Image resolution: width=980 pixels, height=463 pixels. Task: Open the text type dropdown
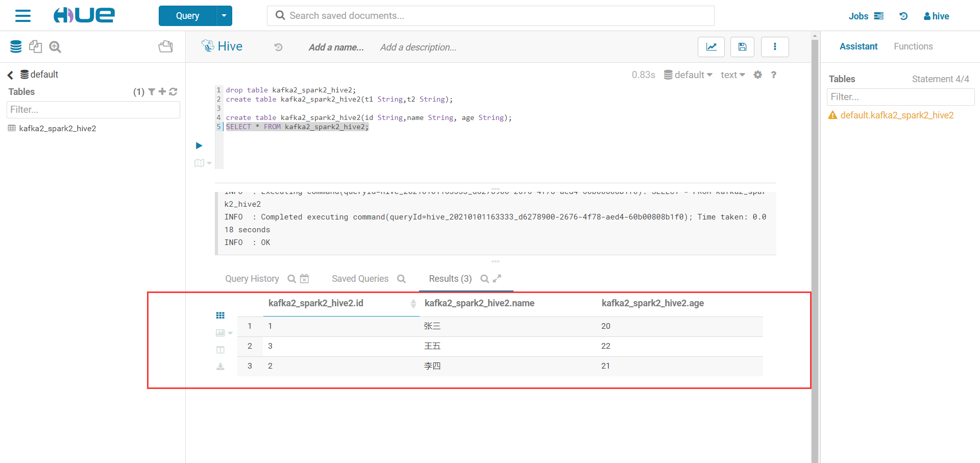click(733, 75)
